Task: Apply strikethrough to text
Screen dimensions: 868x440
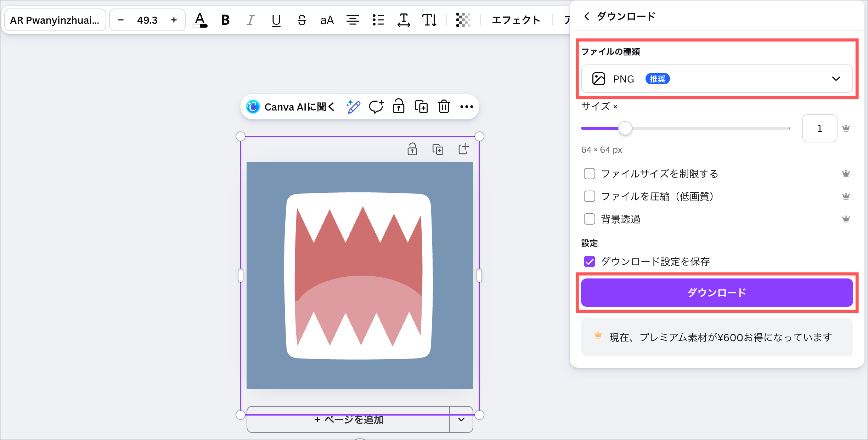Action: click(301, 20)
